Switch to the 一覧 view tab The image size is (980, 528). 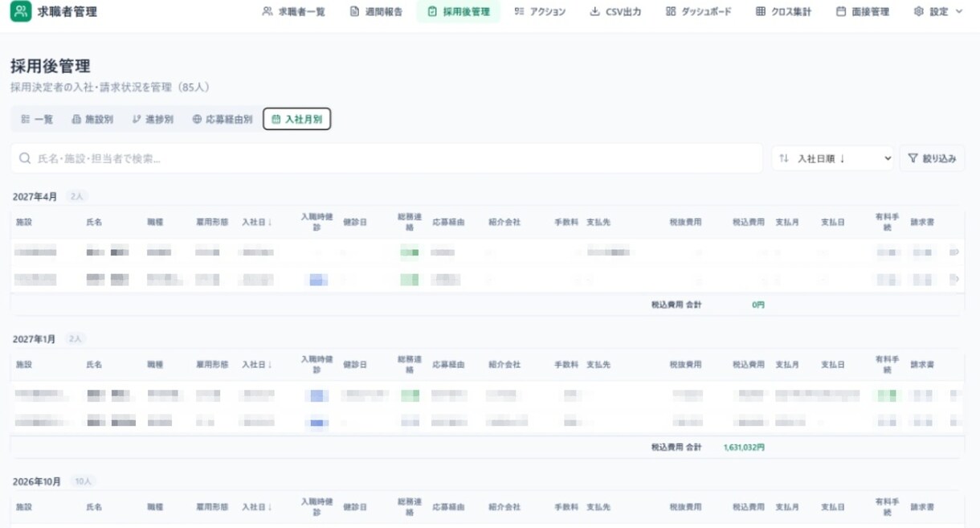(x=37, y=119)
